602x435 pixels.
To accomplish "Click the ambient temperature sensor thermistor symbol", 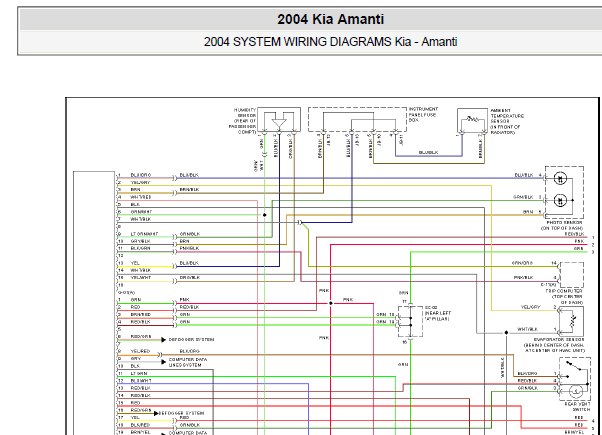I will 472,121.
